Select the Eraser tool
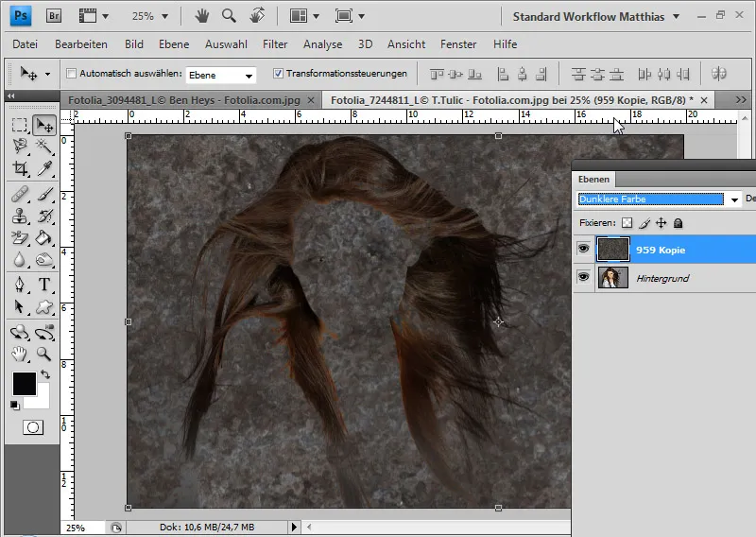The height and width of the screenshot is (537, 756). click(x=19, y=237)
